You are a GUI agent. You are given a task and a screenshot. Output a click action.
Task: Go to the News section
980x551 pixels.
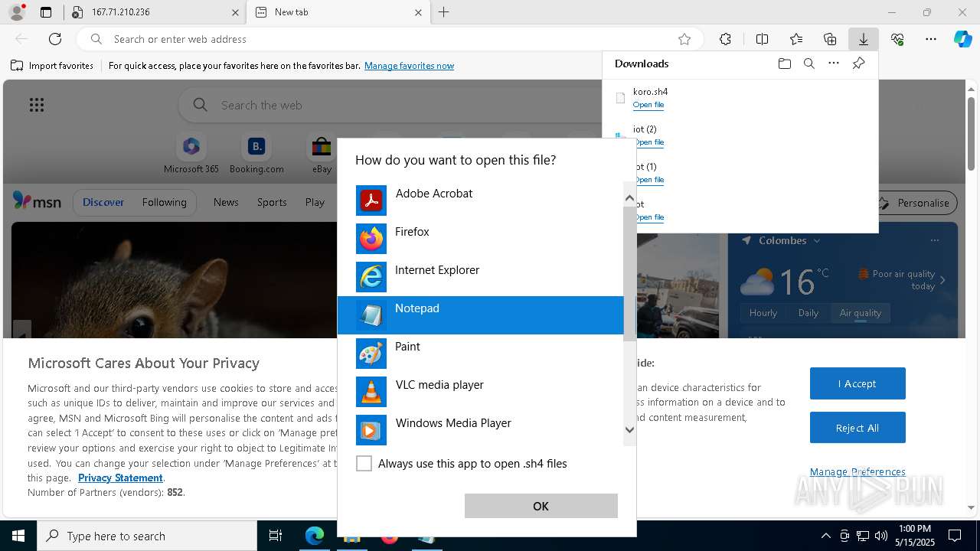click(x=226, y=202)
